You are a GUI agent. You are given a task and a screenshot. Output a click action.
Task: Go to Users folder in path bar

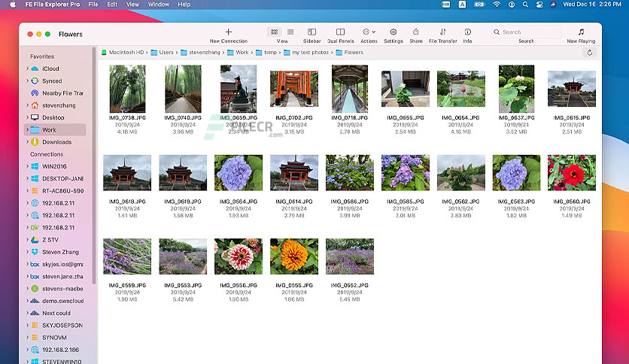(x=162, y=53)
